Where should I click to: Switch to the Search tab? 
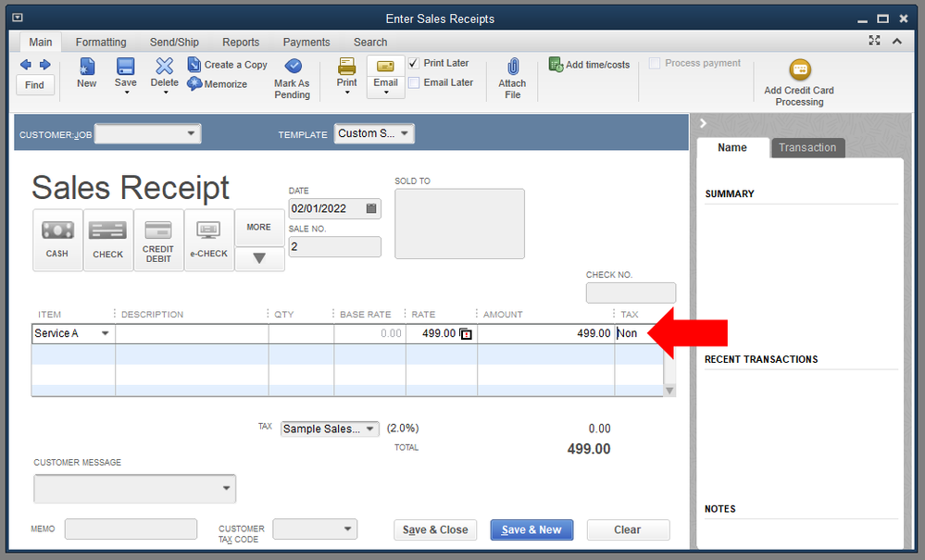[x=370, y=43]
